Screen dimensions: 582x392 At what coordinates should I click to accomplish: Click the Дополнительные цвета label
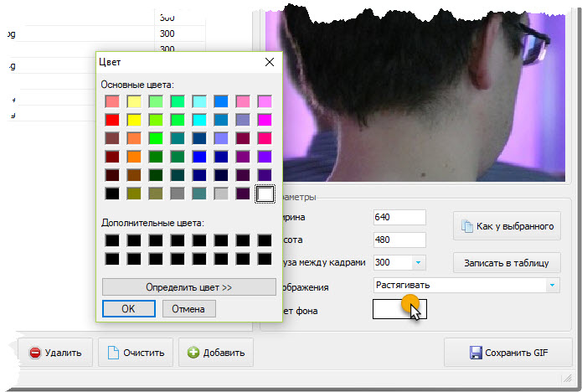[x=152, y=223]
